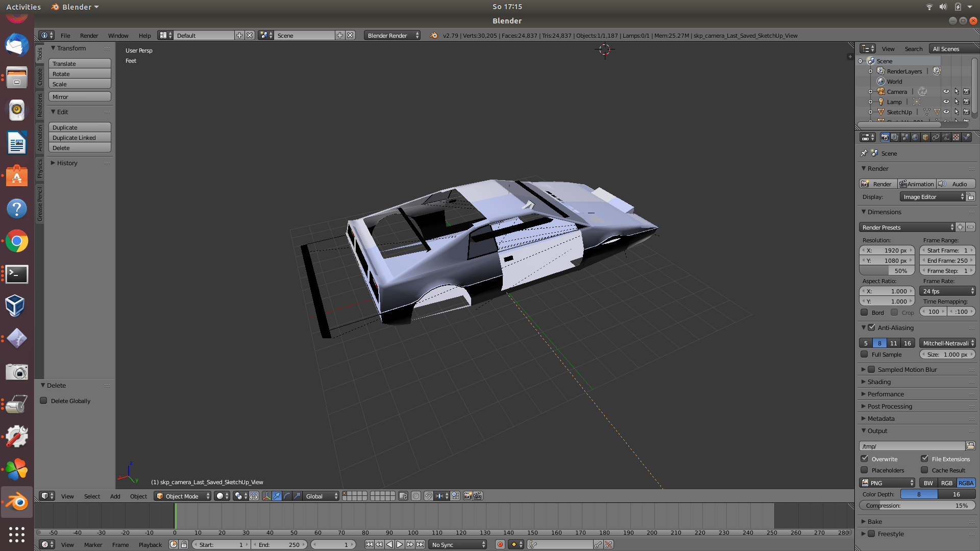Open the Render properties tab icon

click(885, 138)
